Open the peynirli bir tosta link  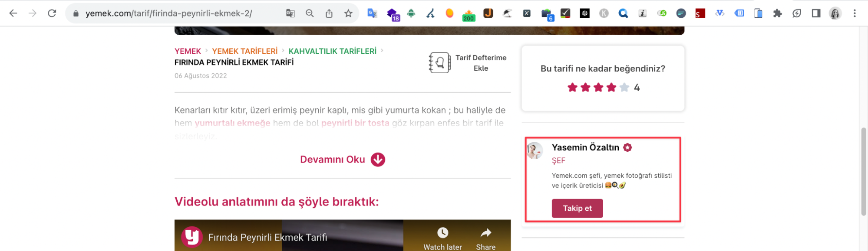(x=355, y=123)
